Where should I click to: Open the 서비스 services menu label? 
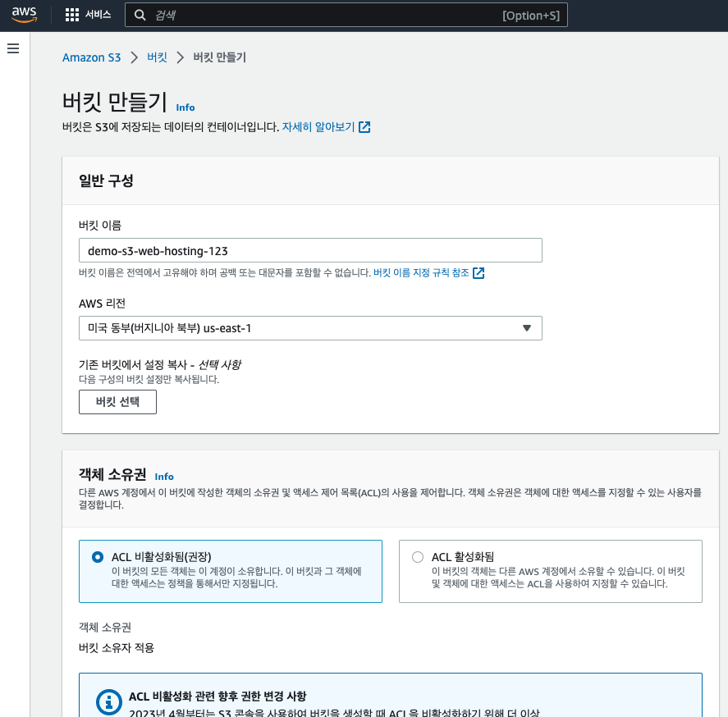click(x=98, y=15)
